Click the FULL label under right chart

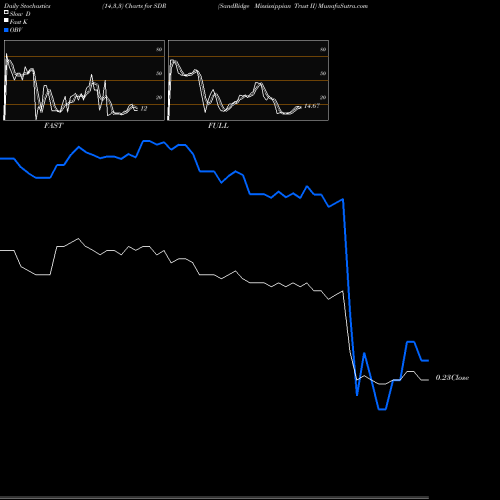[218, 126]
